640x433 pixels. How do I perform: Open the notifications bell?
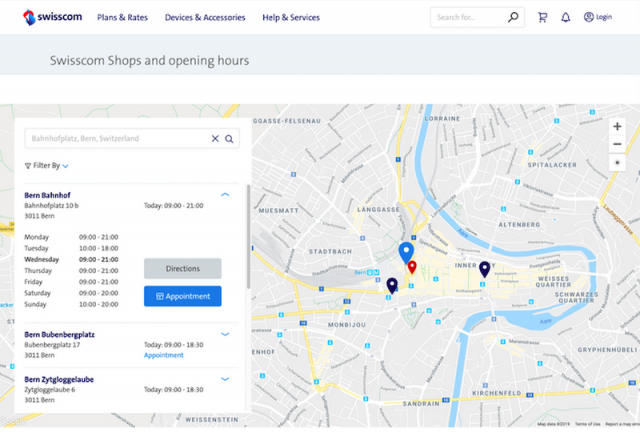(565, 17)
